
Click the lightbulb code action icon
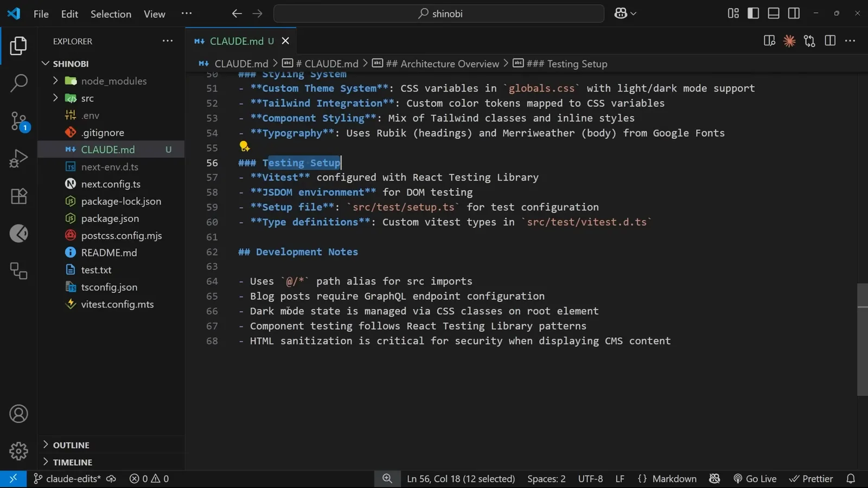point(244,146)
